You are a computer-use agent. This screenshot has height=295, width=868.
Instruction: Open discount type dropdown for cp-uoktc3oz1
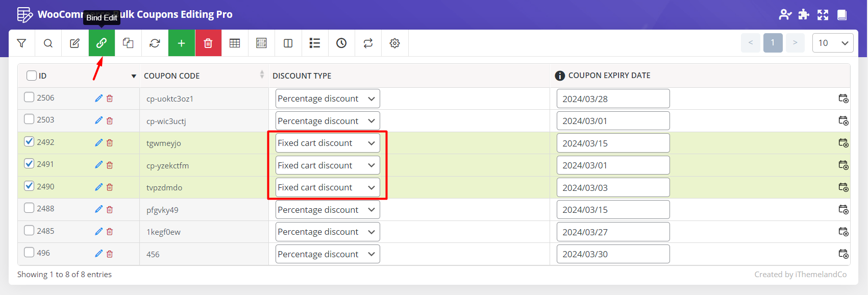(x=327, y=99)
